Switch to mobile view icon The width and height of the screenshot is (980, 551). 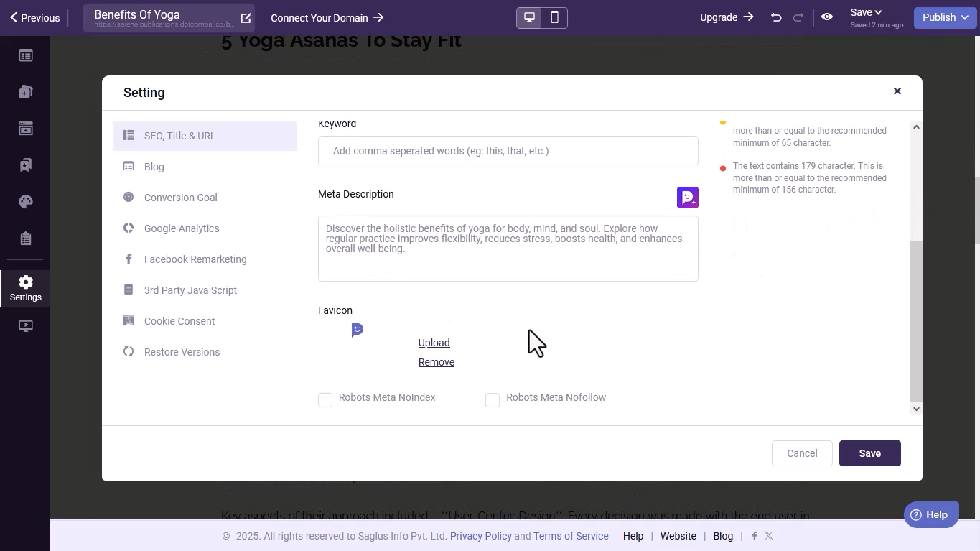[x=554, y=18]
